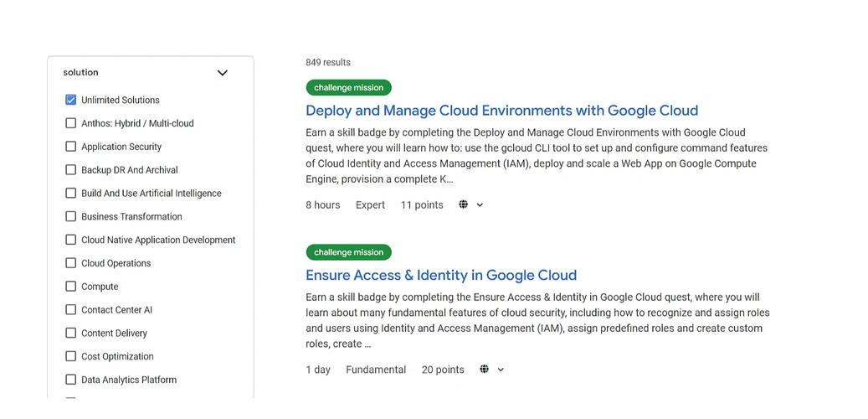Check the Anthos: Hybrid / Multi-cloud filter

click(x=71, y=123)
